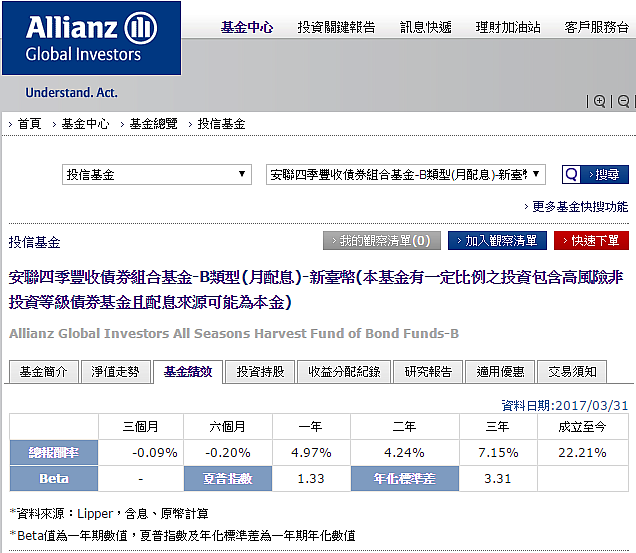This screenshot has width=636, height=553.
Task: Click the 一年 column header
Action: [311, 426]
